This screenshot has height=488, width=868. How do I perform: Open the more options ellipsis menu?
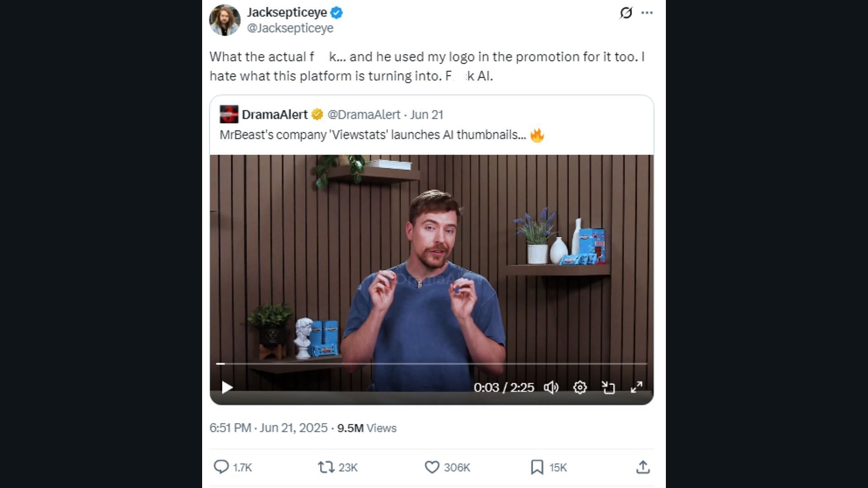pos(647,13)
